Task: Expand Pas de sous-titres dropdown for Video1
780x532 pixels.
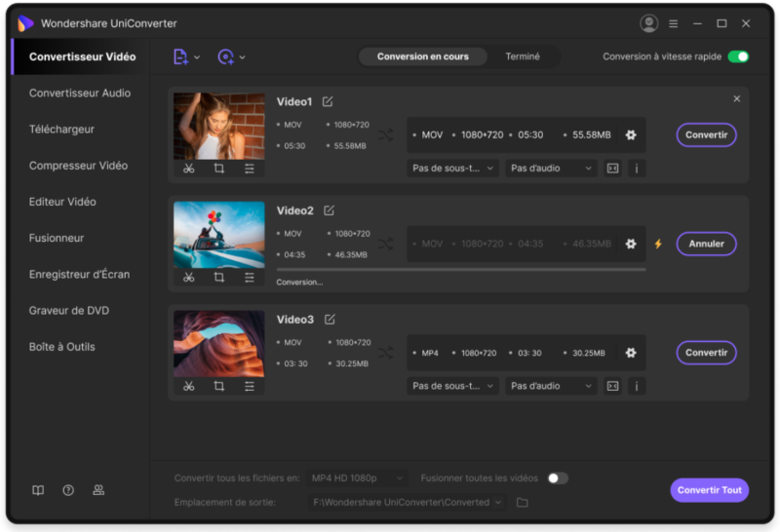Action: (x=453, y=169)
